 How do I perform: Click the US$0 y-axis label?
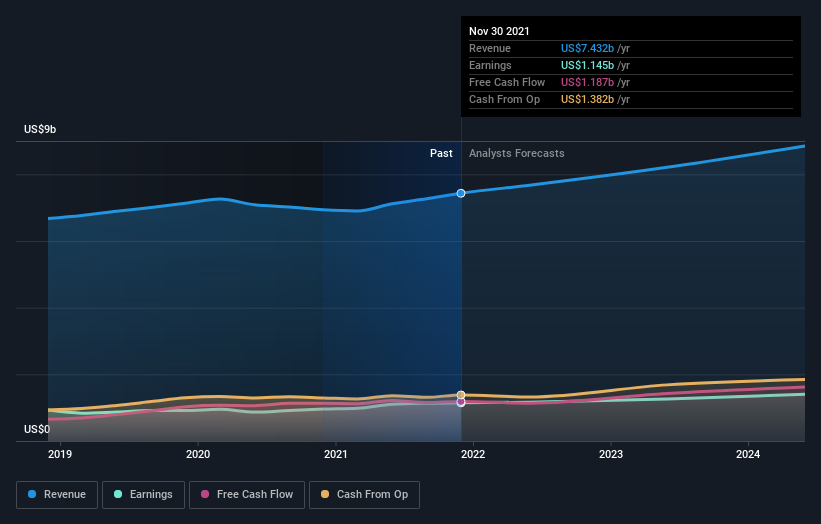point(37,429)
